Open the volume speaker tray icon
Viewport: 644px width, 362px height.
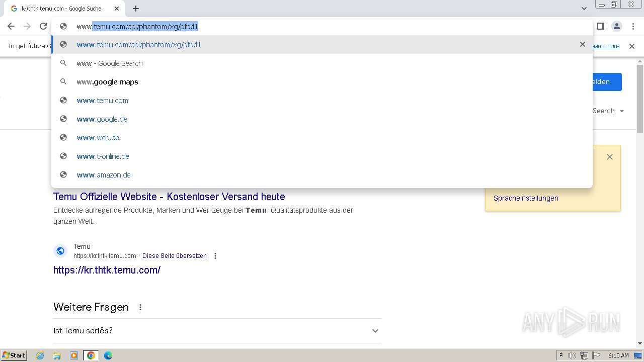pos(572,355)
